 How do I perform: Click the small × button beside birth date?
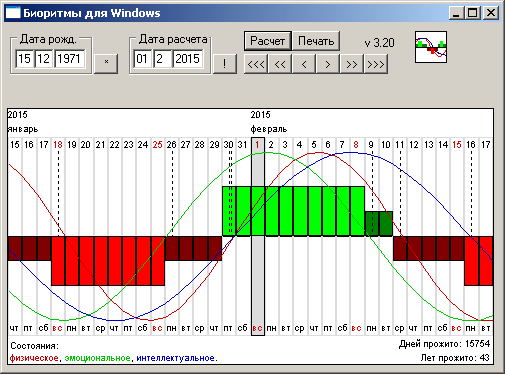click(x=106, y=64)
